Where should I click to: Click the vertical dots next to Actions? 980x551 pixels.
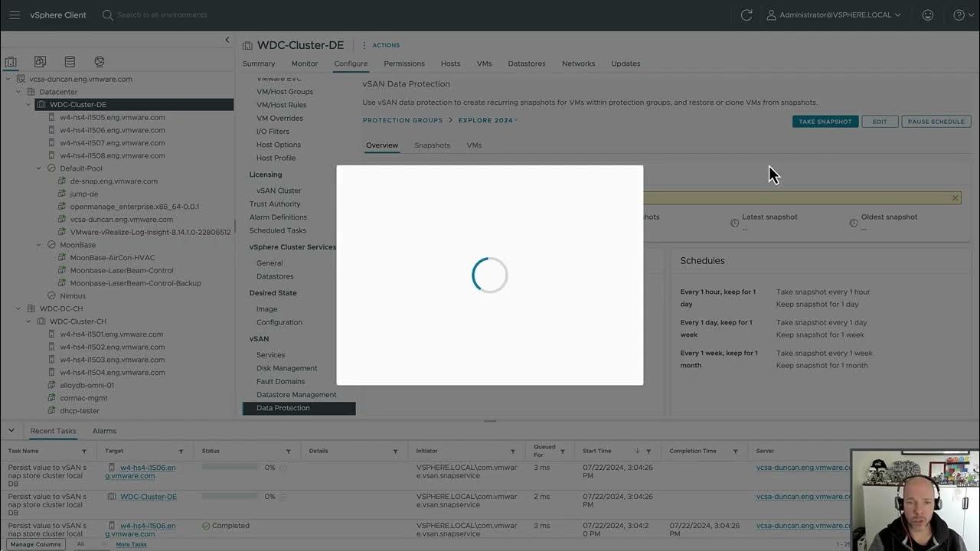[364, 45]
